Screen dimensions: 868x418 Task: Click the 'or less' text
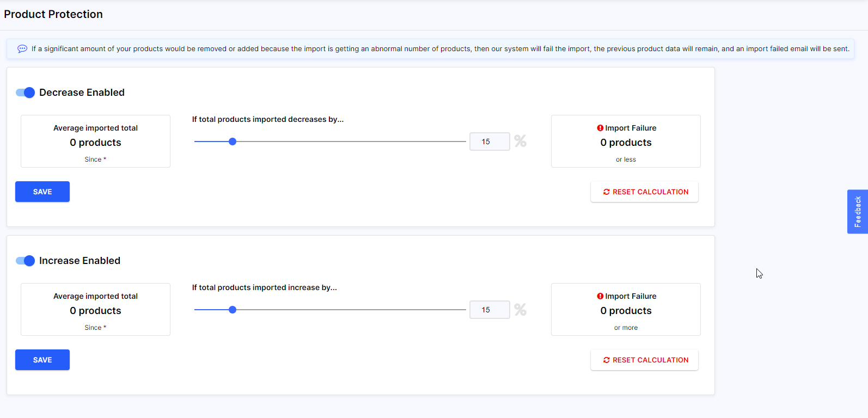tap(626, 159)
